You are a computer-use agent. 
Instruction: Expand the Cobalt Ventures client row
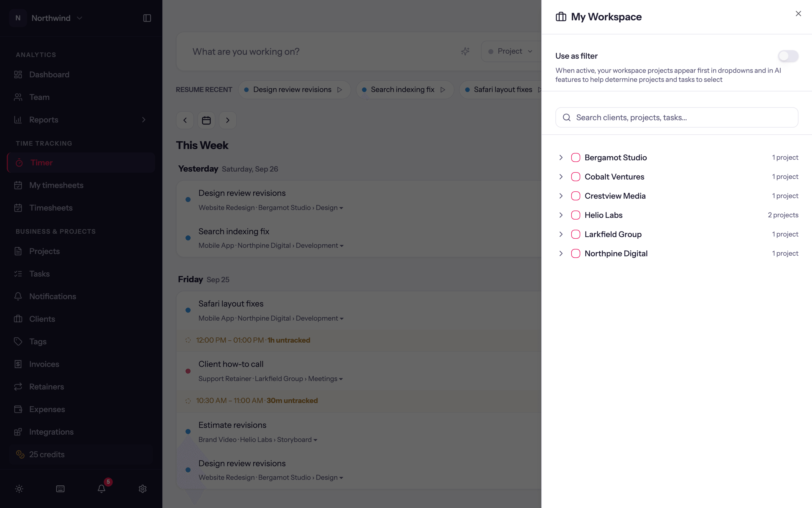coord(561,177)
